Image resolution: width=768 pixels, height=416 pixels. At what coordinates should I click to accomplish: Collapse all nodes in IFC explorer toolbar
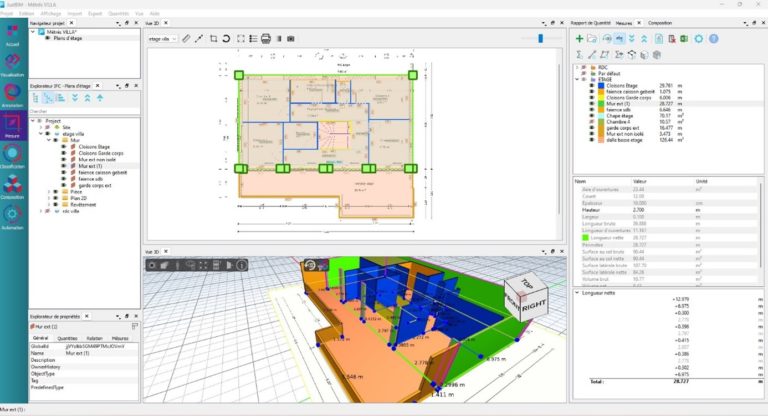[87, 98]
